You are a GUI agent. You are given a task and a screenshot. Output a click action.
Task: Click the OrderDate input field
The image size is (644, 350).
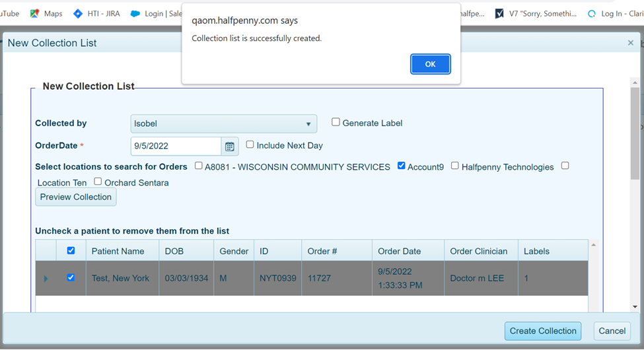[176, 146]
